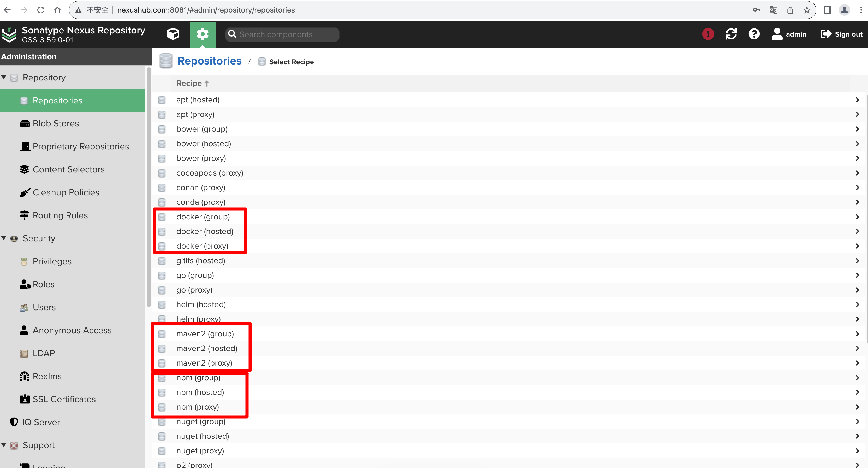This screenshot has width=868, height=468.
Task: Click the Refresh icon in header
Action: coord(731,34)
